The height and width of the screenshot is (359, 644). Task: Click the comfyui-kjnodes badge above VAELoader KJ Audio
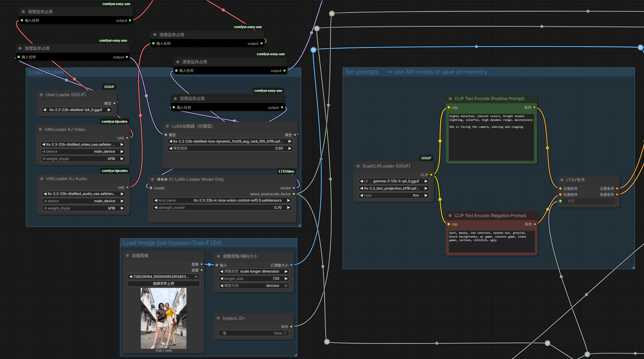[115, 171]
